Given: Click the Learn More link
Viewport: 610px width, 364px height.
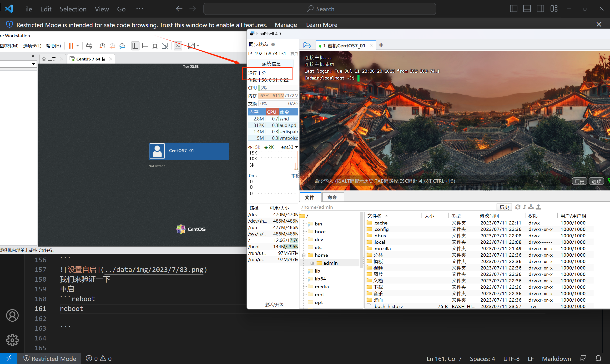Looking at the screenshot, I should (x=322, y=25).
